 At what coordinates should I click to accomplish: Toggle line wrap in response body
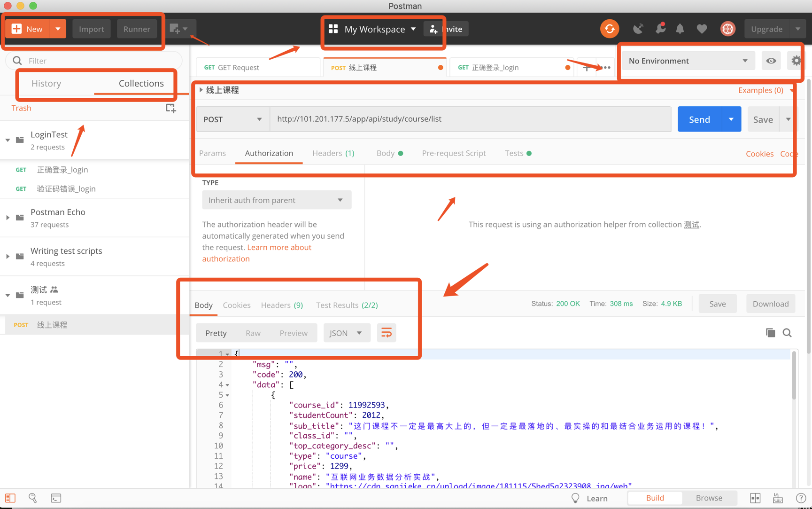click(x=387, y=333)
